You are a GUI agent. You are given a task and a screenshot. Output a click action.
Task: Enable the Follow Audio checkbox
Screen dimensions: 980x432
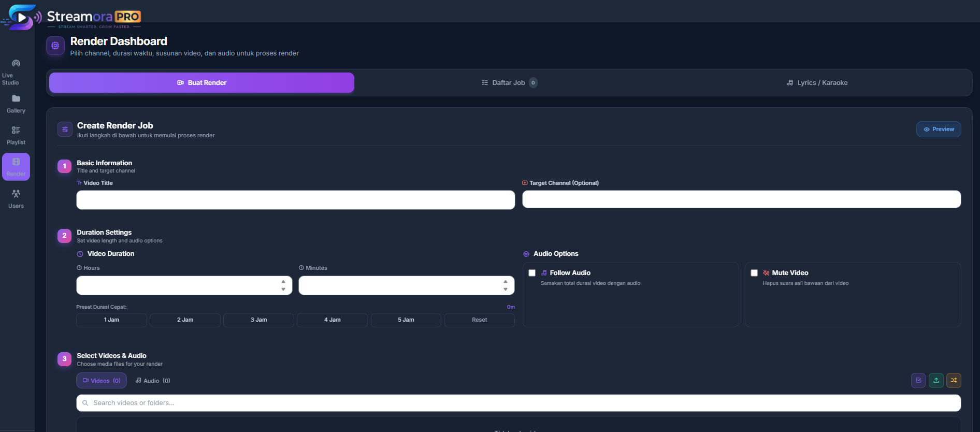[532, 273]
